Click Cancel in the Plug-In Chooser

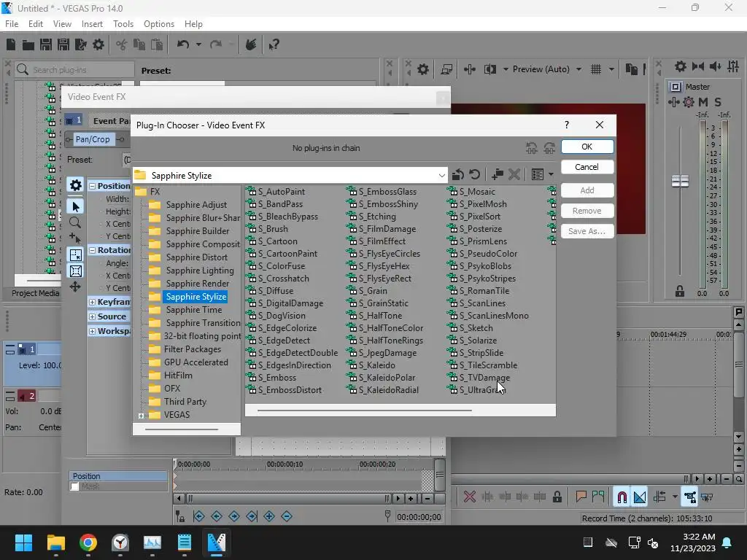pyautogui.click(x=587, y=167)
